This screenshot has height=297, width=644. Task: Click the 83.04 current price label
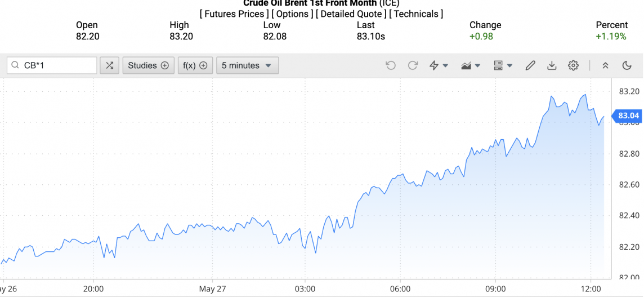pos(628,116)
